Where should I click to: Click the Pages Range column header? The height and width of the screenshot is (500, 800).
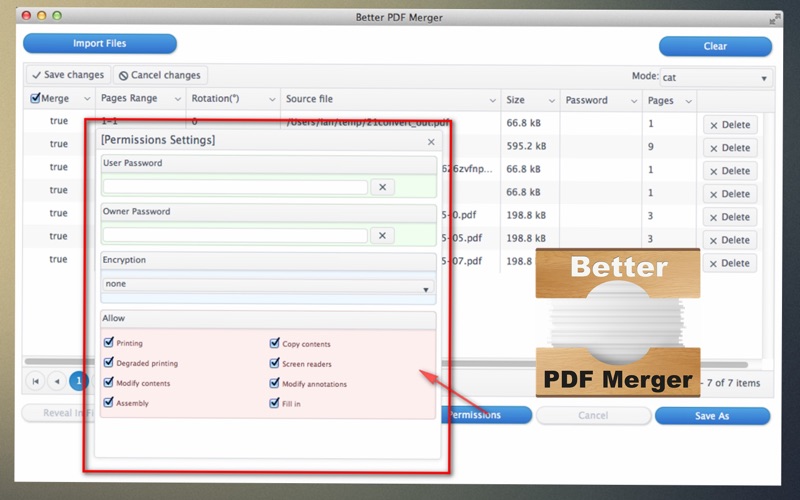click(129, 98)
